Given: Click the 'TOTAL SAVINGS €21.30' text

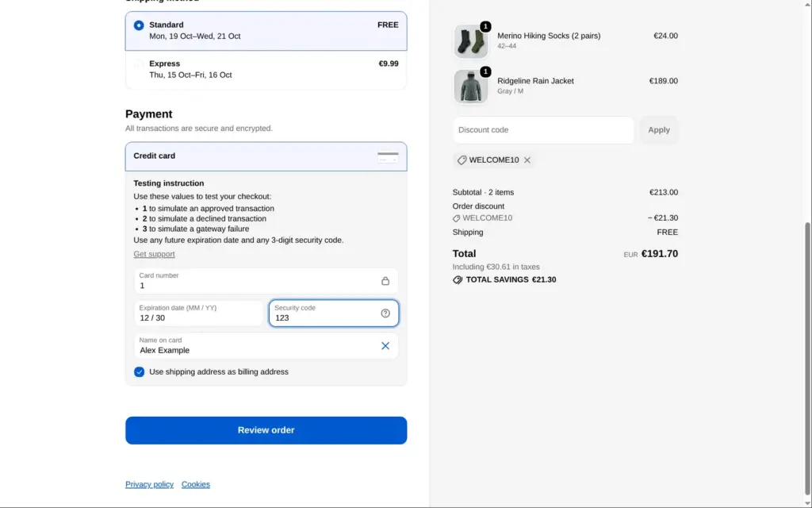Looking at the screenshot, I should click(511, 280).
